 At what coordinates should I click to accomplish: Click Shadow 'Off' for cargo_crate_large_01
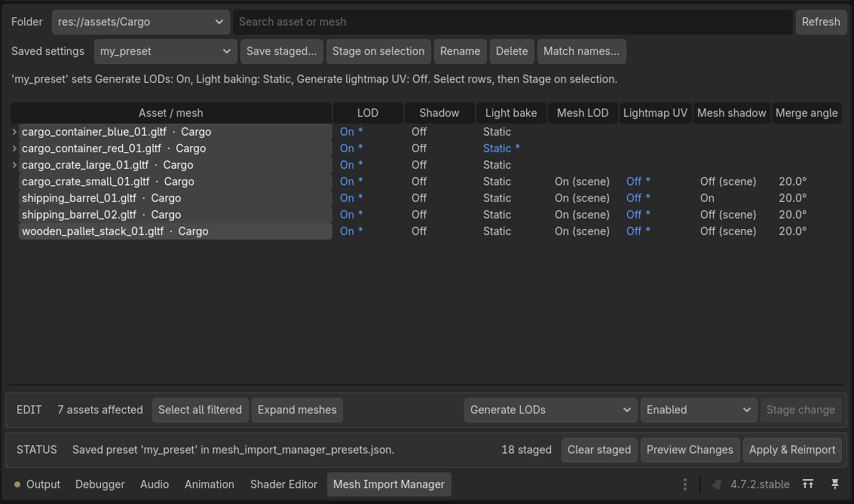coord(419,165)
